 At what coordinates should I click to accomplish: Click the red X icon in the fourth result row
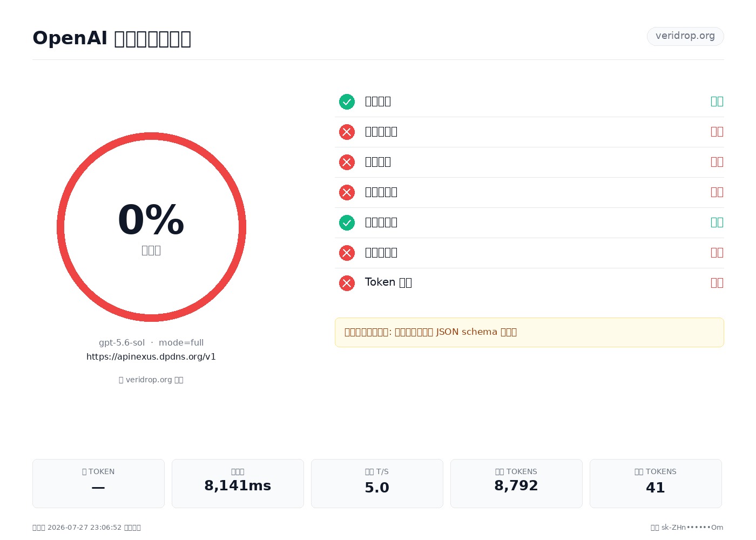347,192
